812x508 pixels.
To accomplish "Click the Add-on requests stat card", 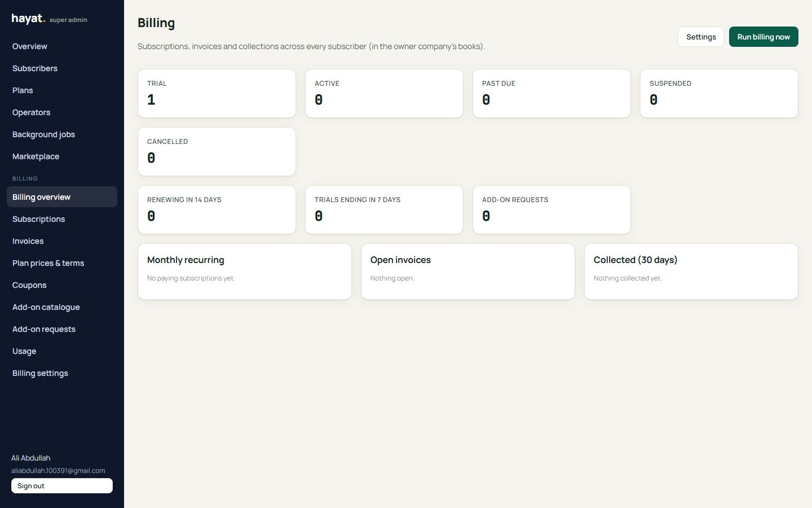I will [551, 210].
